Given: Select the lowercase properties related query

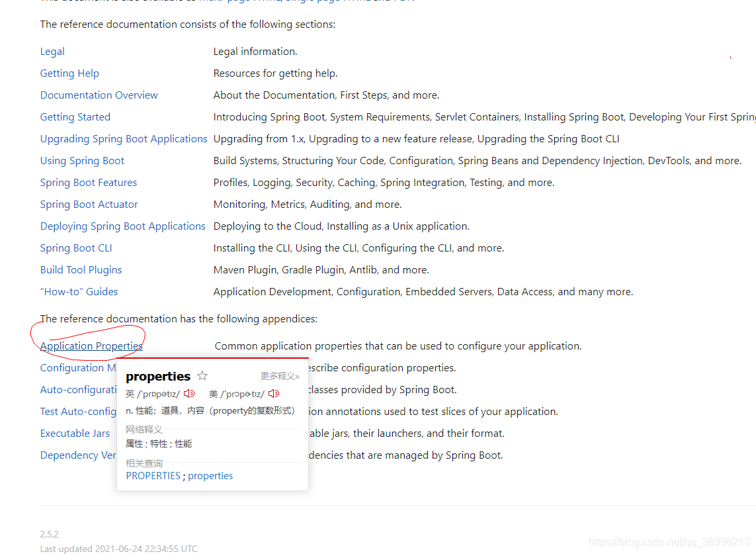Looking at the screenshot, I should click(210, 476).
